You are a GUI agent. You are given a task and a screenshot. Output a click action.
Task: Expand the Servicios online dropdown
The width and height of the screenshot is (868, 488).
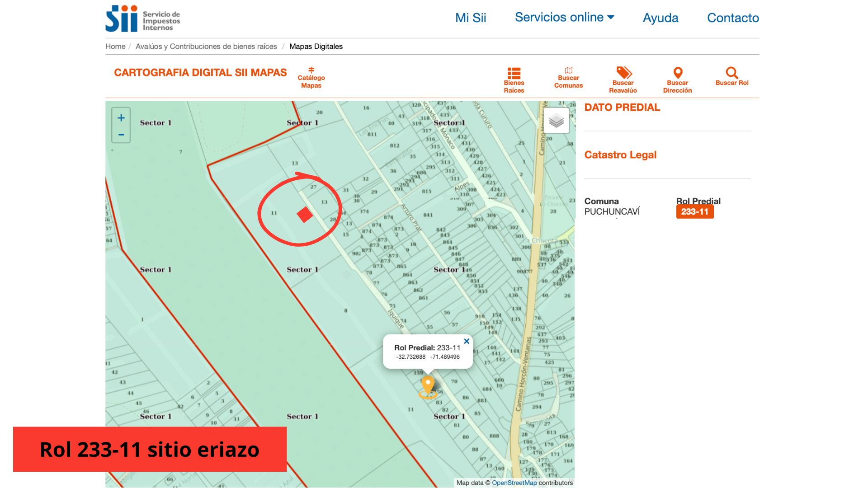564,17
